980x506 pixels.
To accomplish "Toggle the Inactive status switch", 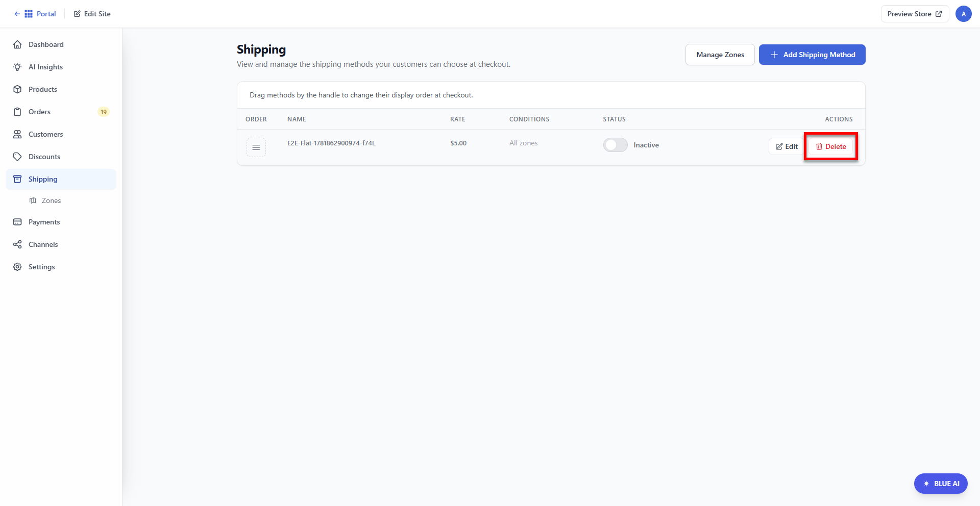I will coord(616,145).
